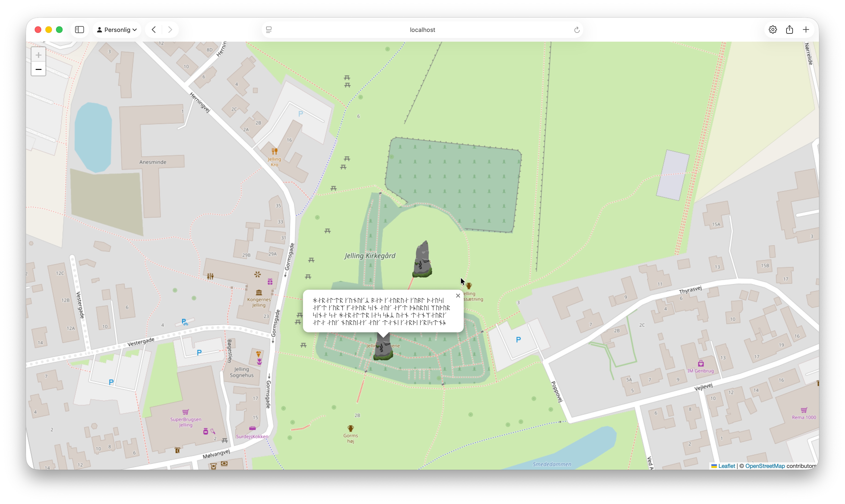Open the OpenStreetMap contributors link

pos(765,466)
